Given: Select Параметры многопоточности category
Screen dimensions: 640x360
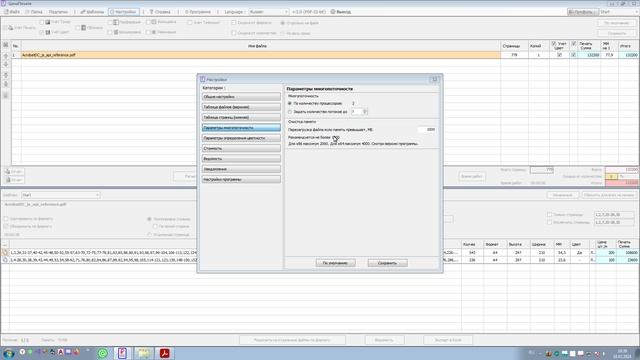Looking at the screenshot, I should pos(241,128).
